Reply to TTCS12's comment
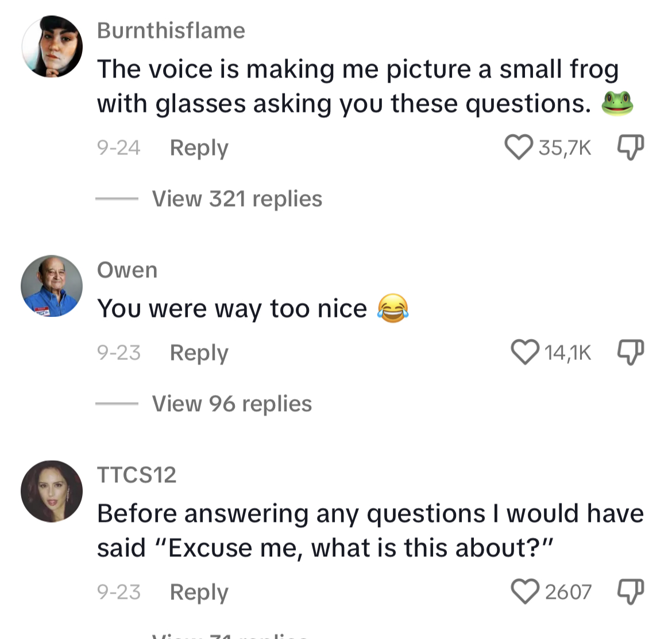Screen dimensions: 672x639 pyautogui.click(x=199, y=592)
